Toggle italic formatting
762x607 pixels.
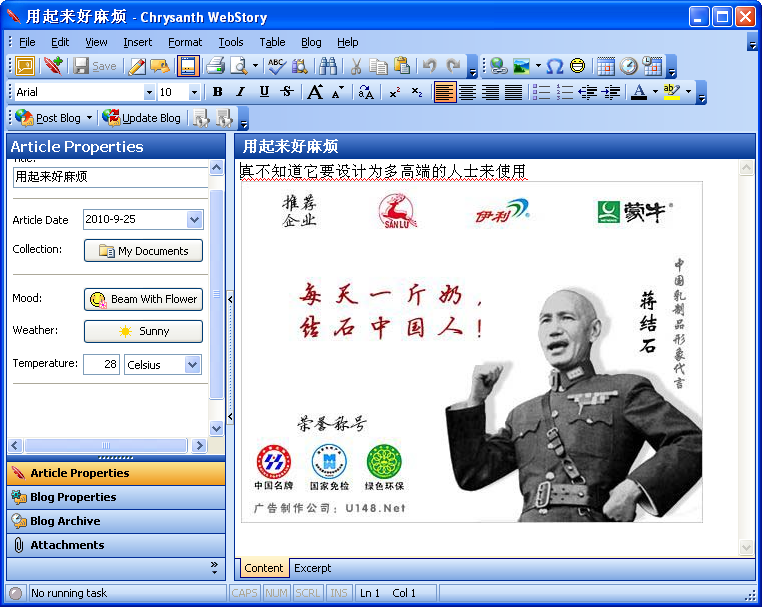(x=241, y=92)
